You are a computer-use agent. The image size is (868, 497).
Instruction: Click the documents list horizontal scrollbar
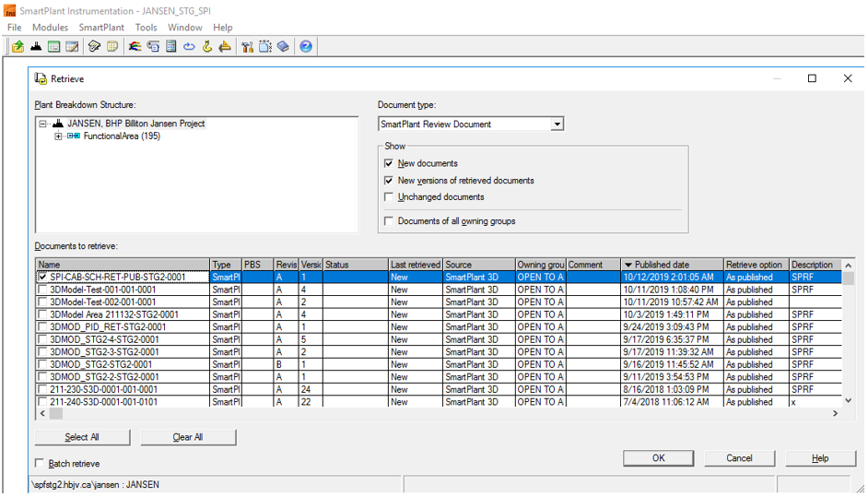pyautogui.click(x=433, y=414)
